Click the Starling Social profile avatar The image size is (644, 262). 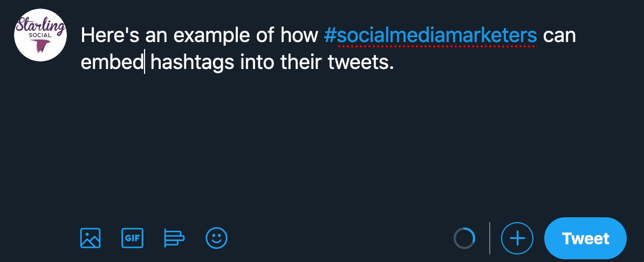(x=40, y=36)
